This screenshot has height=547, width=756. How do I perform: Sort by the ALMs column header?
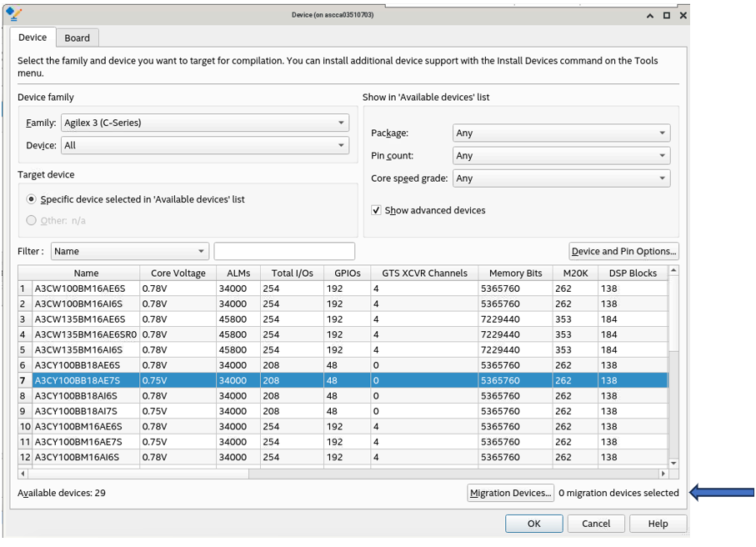(x=238, y=273)
